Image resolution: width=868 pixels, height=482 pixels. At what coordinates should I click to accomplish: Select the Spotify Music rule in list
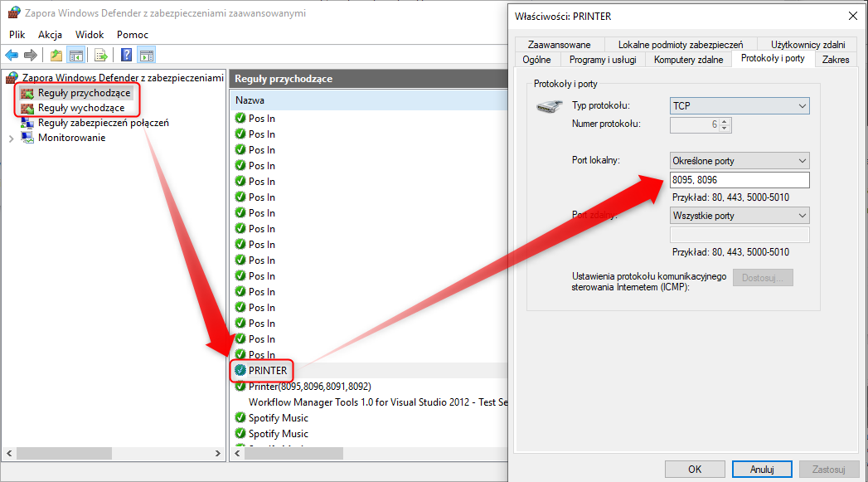pyautogui.click(x=278, y=418)
